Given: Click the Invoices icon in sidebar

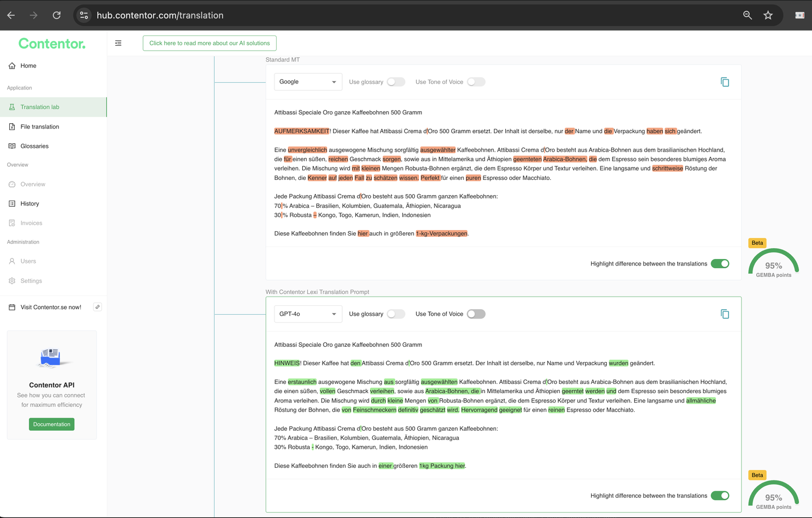Looking at the screenshot, I should 12,223.
